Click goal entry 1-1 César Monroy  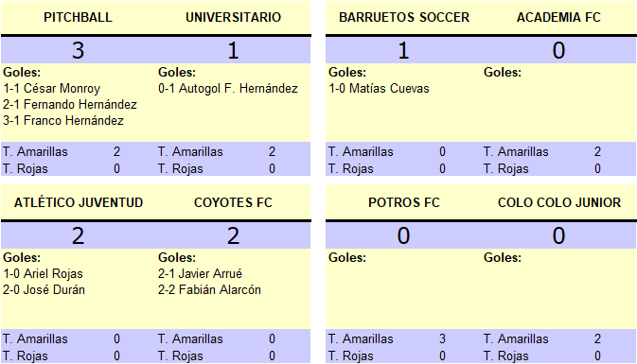click(x=52, y=89)
